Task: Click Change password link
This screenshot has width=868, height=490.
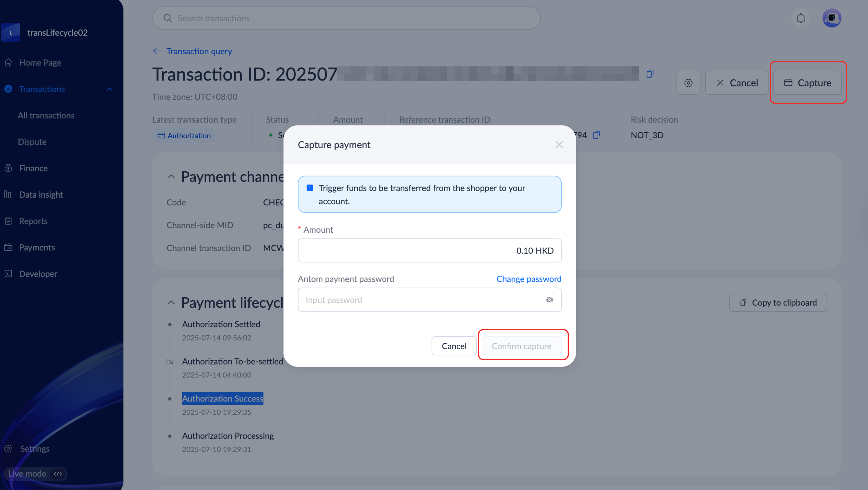Action: [529, 279]
